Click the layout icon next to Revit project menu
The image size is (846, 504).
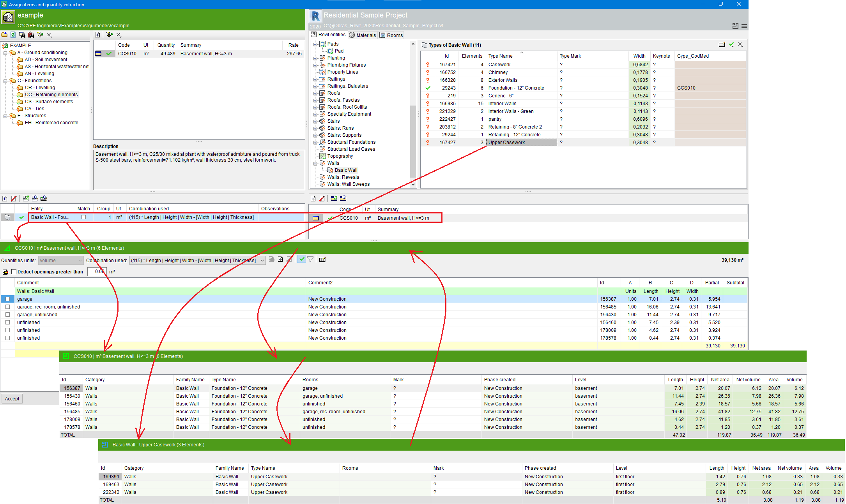(x=735, y=26)
